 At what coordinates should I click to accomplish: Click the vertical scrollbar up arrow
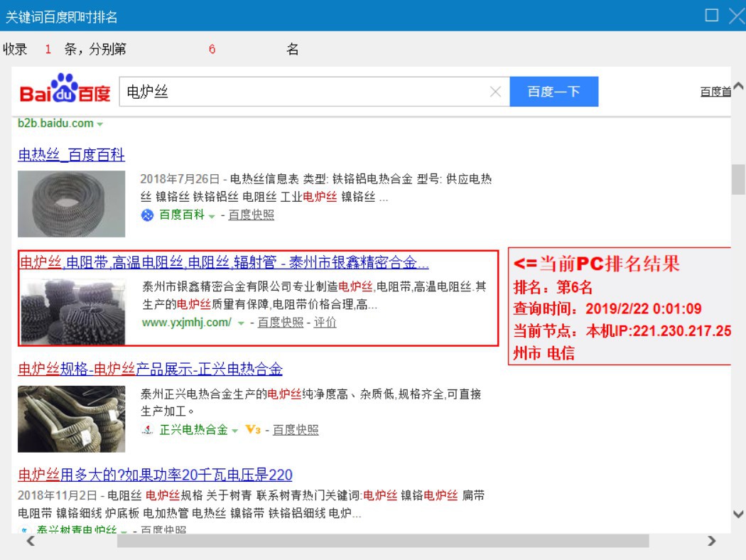tap(738, 86)
